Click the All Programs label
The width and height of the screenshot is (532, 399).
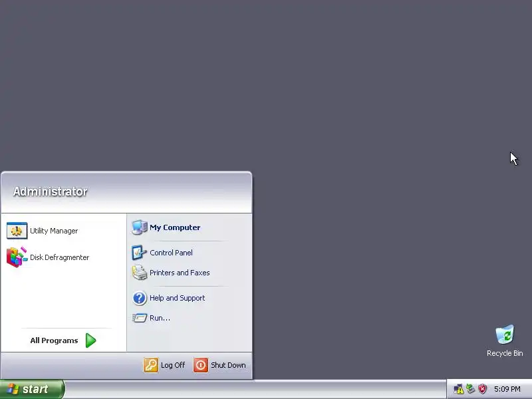click(54, 340)
